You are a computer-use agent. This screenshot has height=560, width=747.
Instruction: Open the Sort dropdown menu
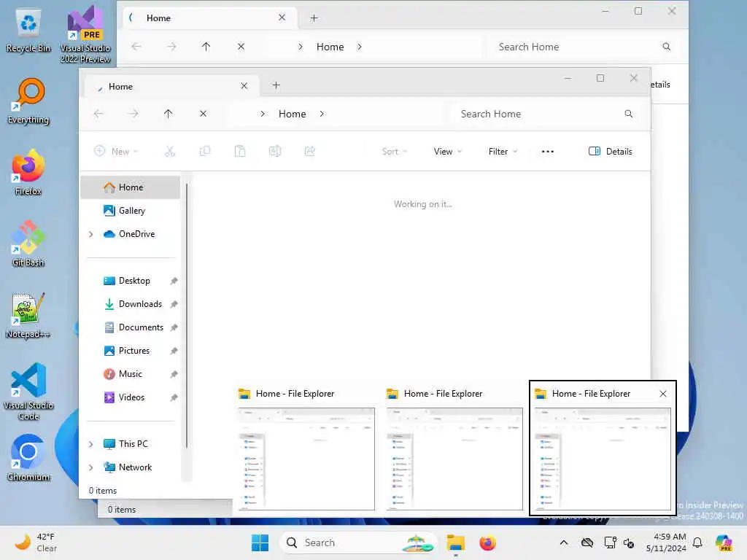pyautogui.click(x=395, y=152)
